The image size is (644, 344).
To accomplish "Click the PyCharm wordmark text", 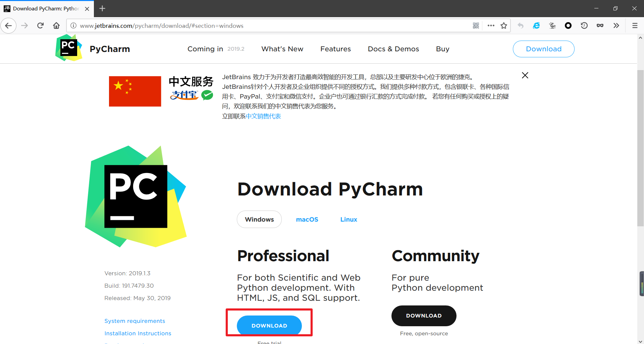I will (x=110, y=49).
